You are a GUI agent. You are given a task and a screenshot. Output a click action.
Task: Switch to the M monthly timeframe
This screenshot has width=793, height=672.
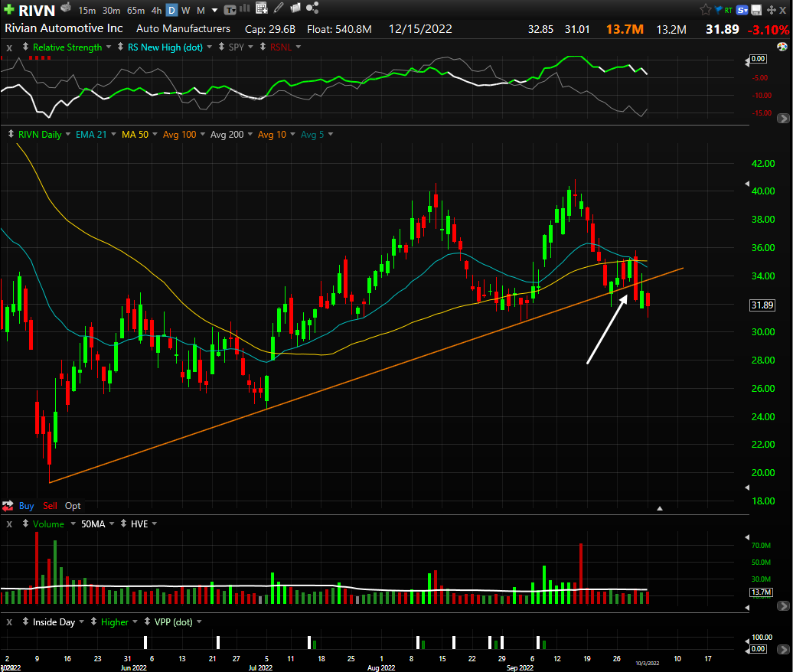click(x=201, y=10)
